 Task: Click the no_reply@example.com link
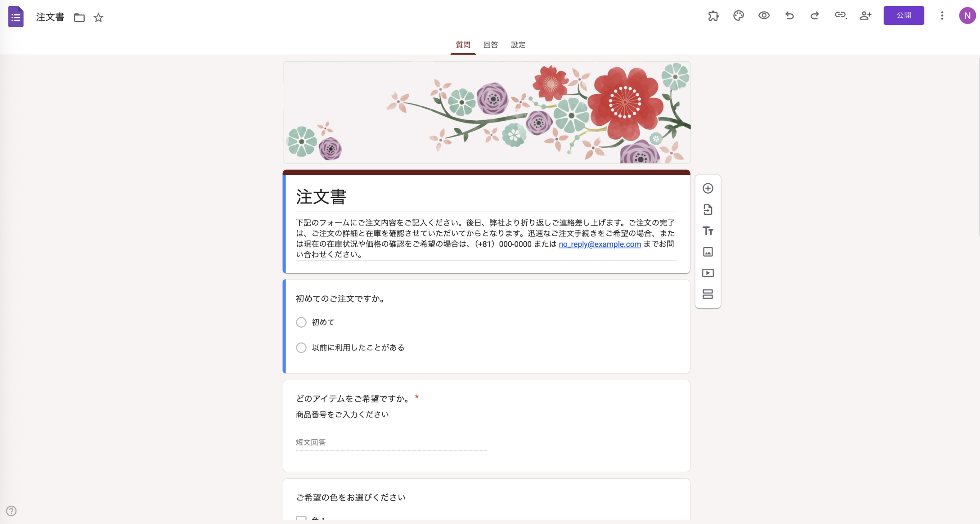pos(599,244)
